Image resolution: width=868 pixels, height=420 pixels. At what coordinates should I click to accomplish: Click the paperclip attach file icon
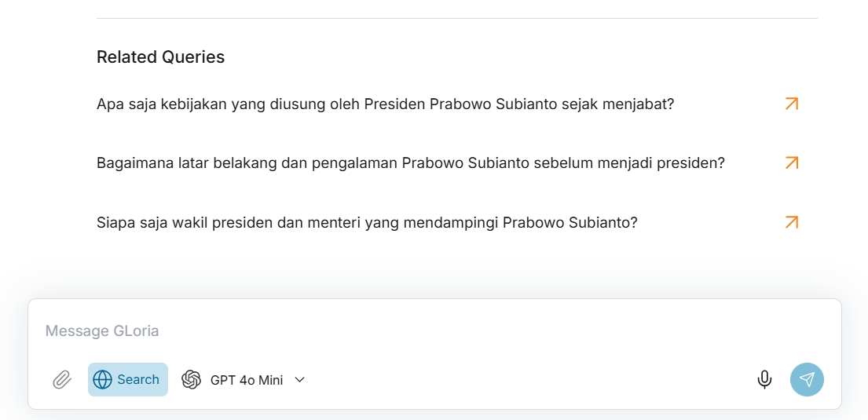62,380
